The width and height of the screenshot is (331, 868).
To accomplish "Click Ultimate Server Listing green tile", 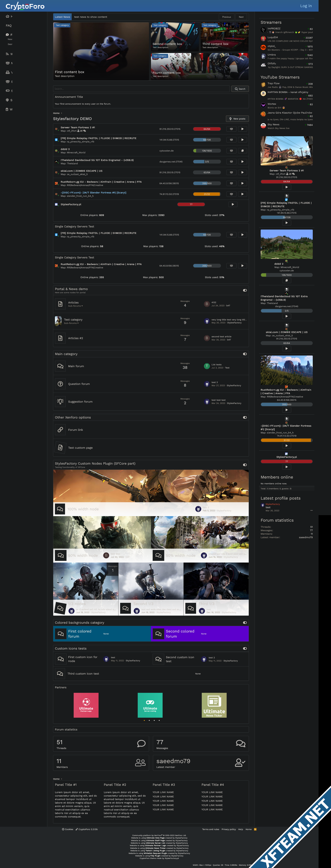I will [x=150, y=705].
